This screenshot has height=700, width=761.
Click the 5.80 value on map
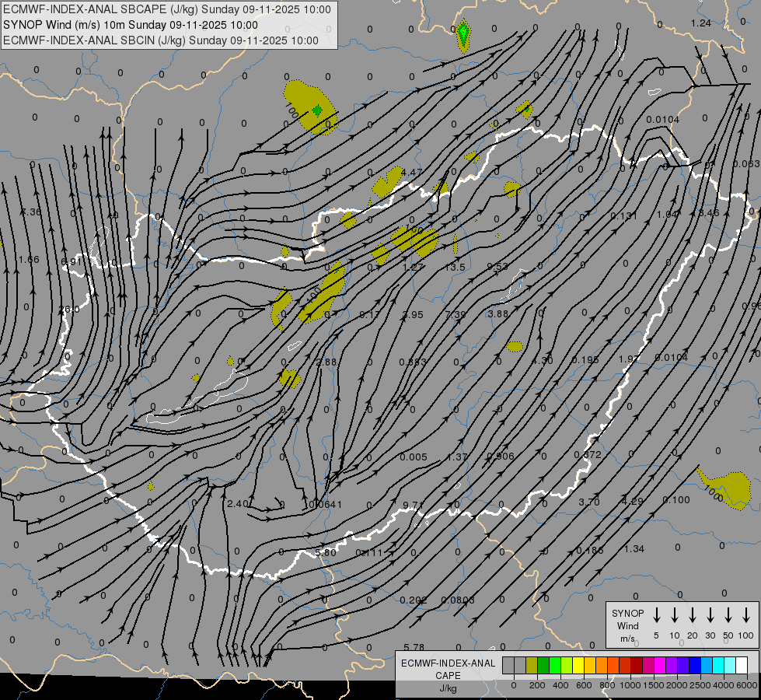click(325, 553)
